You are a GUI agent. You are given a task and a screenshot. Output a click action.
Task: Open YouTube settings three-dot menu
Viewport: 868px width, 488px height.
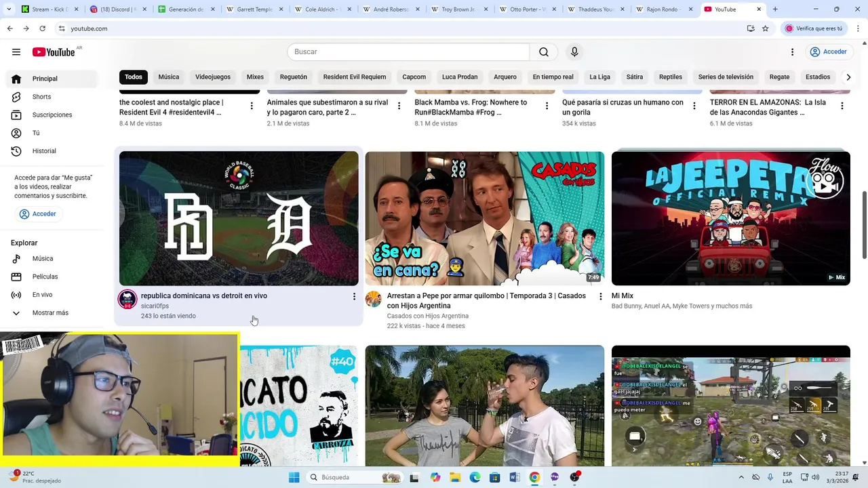(x=792, y=52)
